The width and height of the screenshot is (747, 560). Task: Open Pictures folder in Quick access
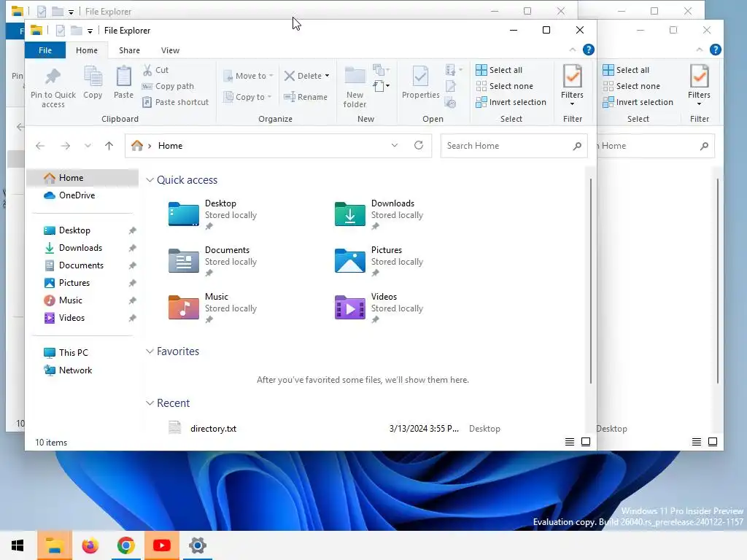click(379, 261)
